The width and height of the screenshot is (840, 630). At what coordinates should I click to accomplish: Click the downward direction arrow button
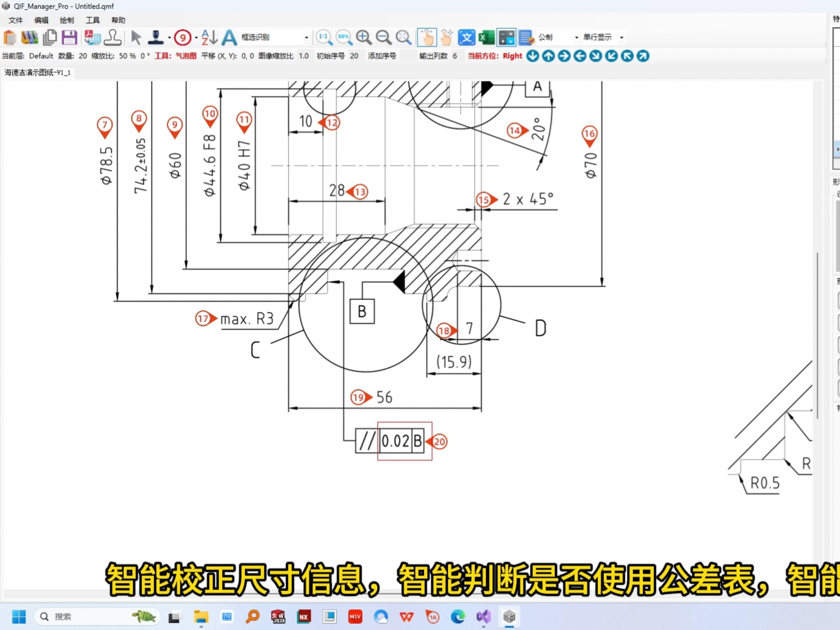coord(532,56)
